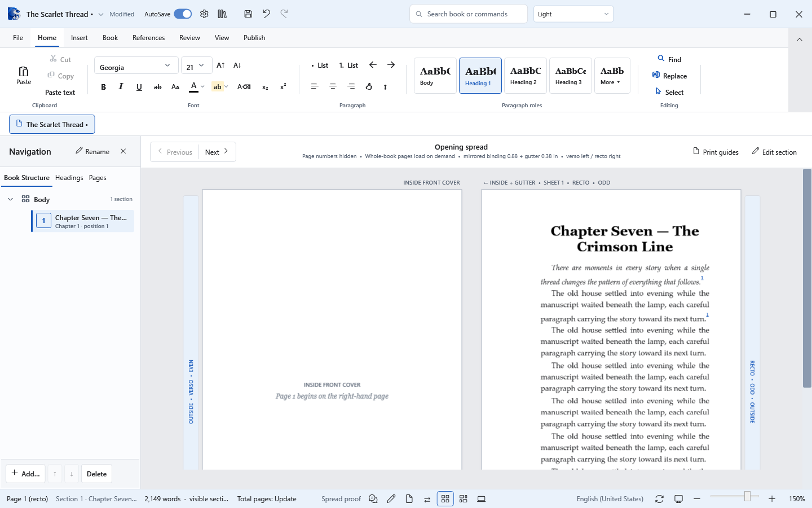Viewport: 812px width, 508px height.
Task: Switch to the Pages navigation tab
Action: 98,178
